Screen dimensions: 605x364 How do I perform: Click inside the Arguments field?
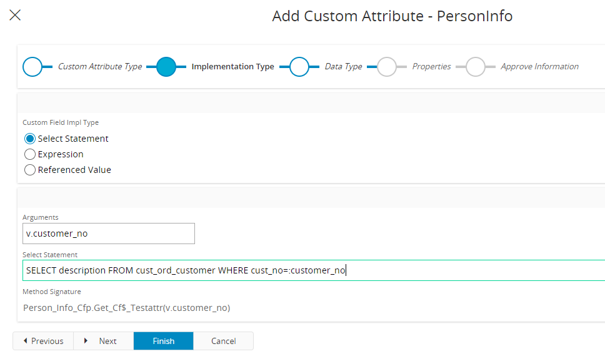click(x=108, y=234)
